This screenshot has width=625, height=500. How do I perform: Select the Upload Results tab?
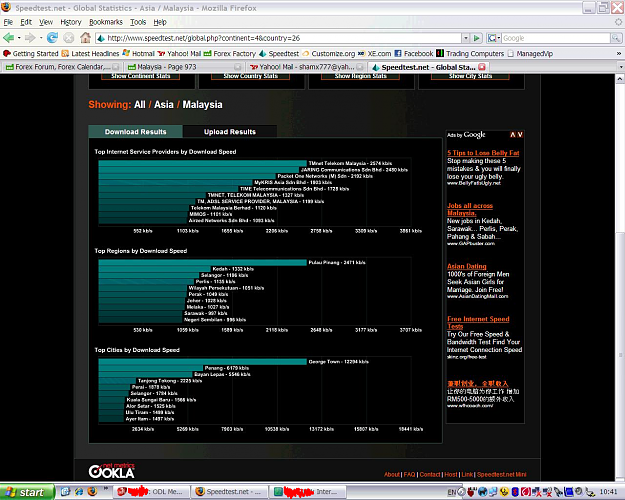coord(230,132)
